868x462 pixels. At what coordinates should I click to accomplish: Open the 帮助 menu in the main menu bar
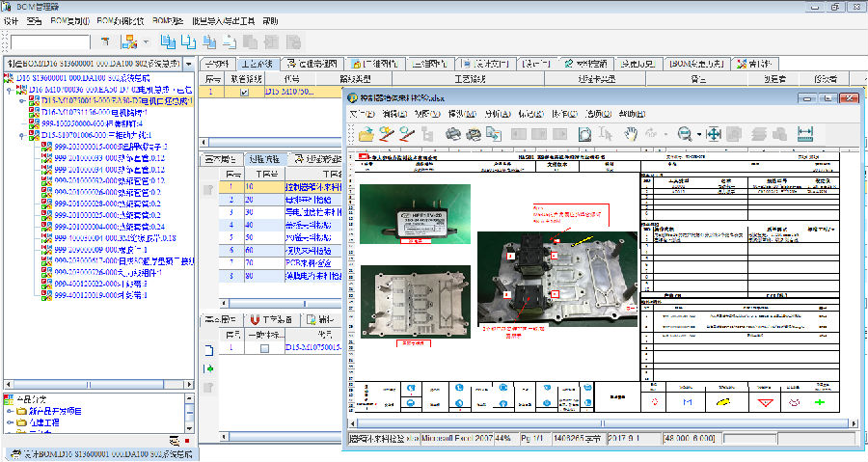click(x=270, y=20)
